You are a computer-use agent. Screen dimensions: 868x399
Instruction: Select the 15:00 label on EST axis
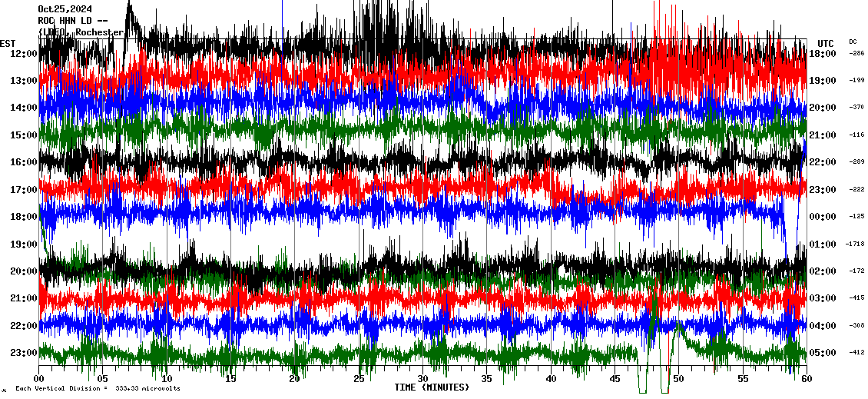[24, 135]
